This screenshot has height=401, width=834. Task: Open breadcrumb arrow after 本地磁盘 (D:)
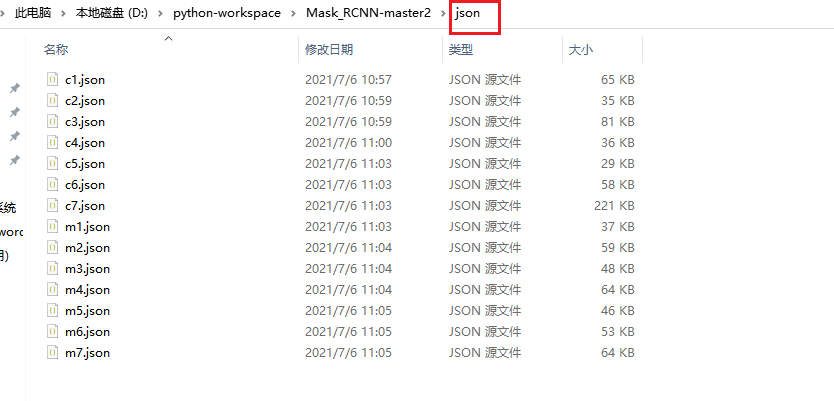tap(161, 13)
